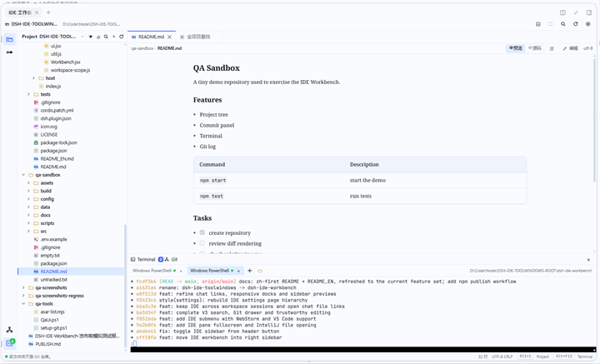Click the refresh icon in Project panel header

click(x=122, y=37)
